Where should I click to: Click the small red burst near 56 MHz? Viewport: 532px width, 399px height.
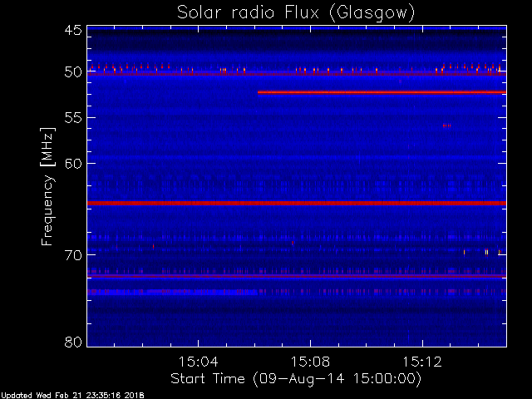click(x=447, y=126)
